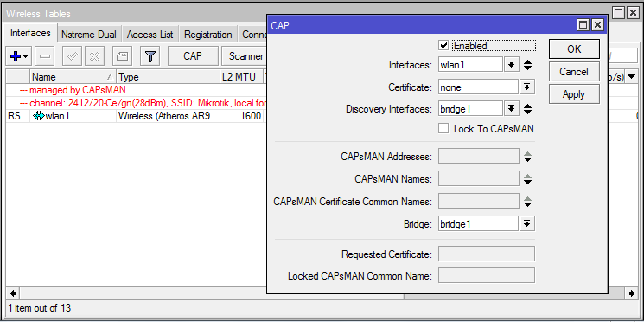The height and width of the screenshot is (322, 644).
Task: Expand the CAPsMAN Names field arrows
Action: pos(528,179)
